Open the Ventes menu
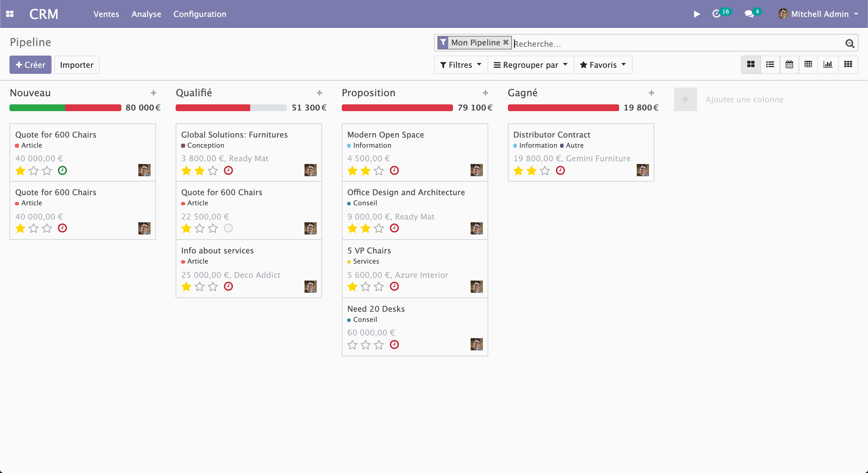Screen dimensions: 868x473 (106, 14)
